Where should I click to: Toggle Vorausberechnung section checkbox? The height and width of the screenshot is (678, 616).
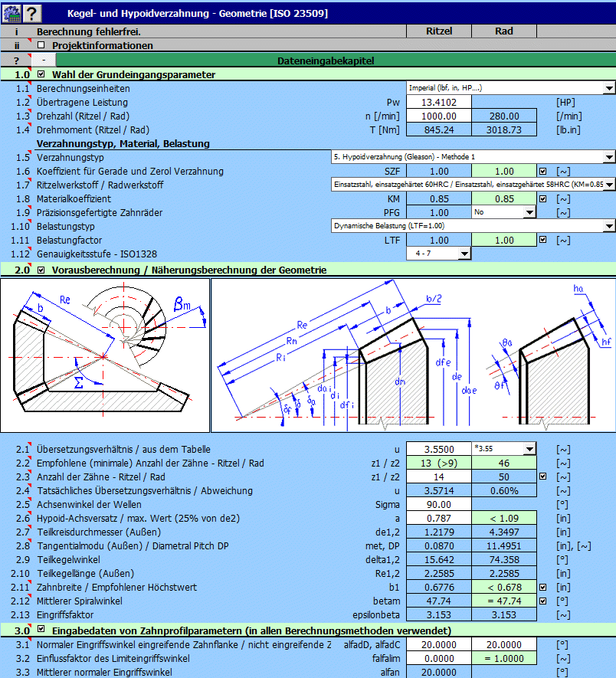41,270
